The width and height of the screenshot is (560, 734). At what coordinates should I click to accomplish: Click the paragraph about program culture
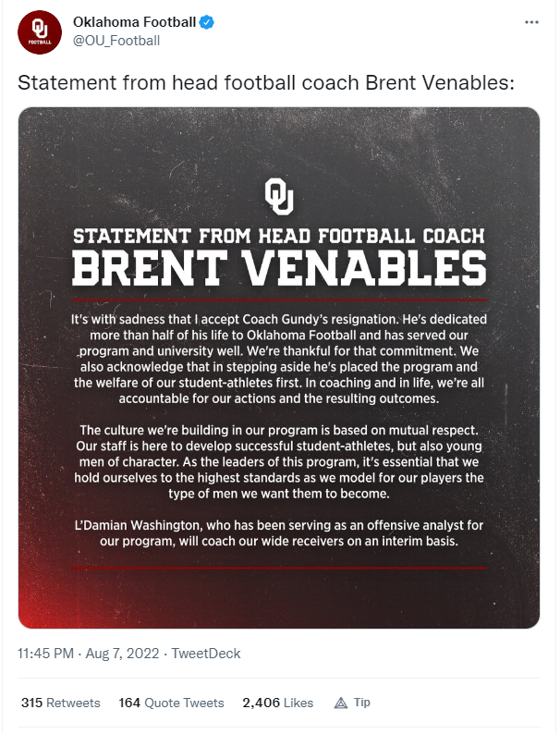tap(279, 462)
